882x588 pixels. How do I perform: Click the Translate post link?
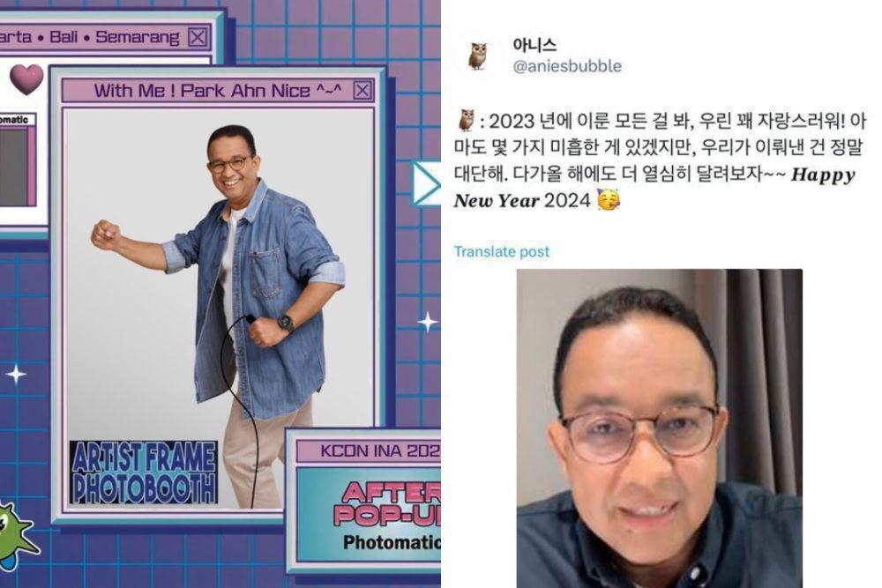point(501,251)
